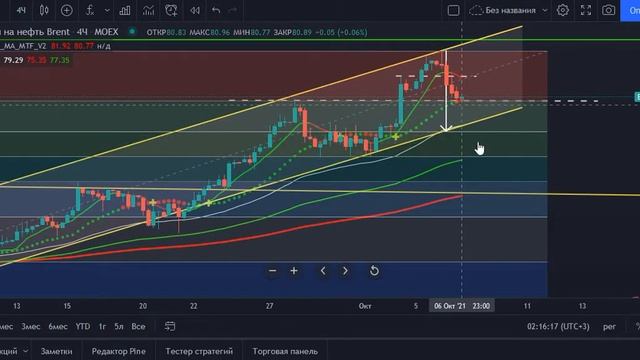Click the green market status dot
This screenshot has height=360, width=640.
[x=132, y=31]
